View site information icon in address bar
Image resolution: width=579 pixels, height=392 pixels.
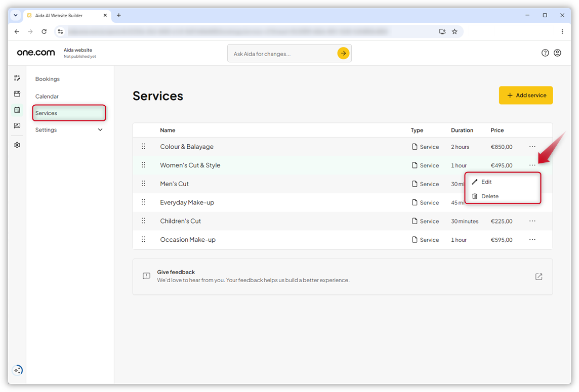(61, 32)
